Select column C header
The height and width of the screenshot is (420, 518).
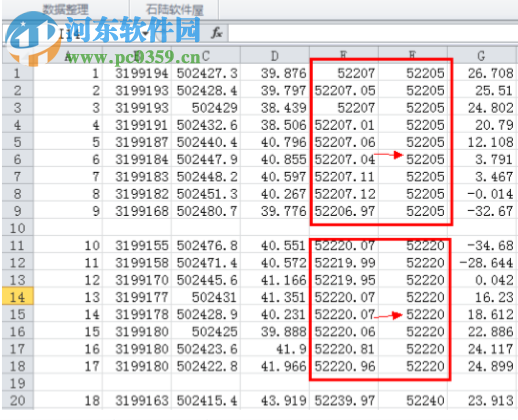coord(206,56)
